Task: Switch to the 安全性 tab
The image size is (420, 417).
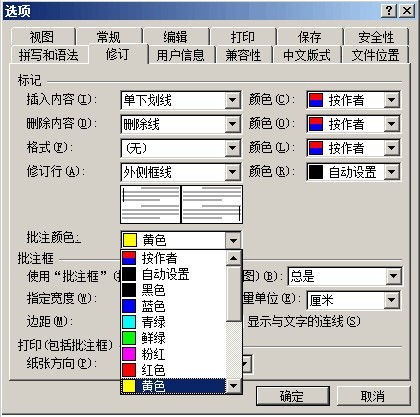Action: 376,37
